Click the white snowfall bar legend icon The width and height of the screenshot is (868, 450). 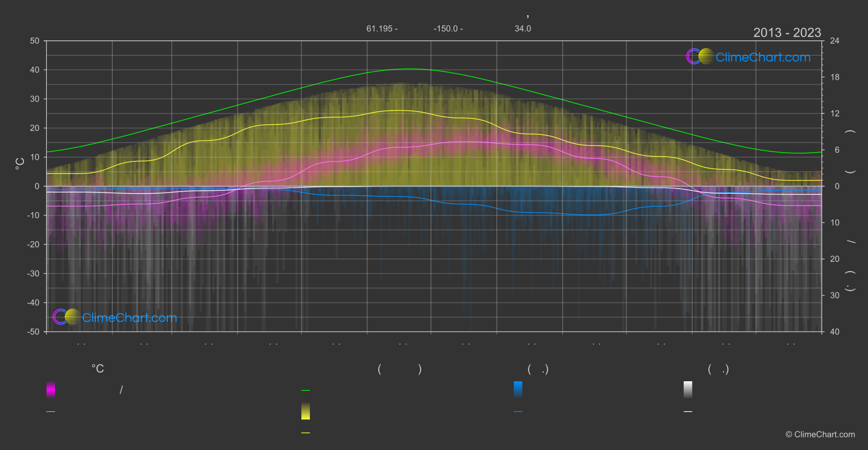(x=688, y=389)
